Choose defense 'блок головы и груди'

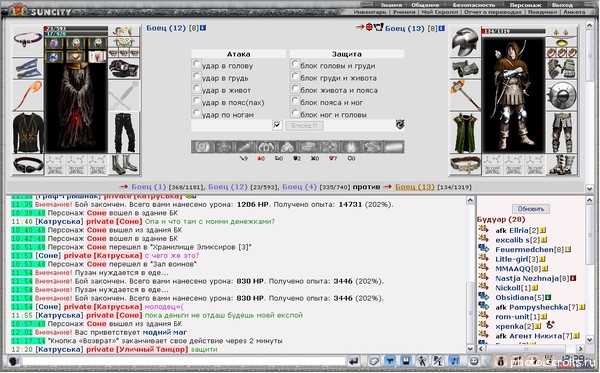coord(295,64)
